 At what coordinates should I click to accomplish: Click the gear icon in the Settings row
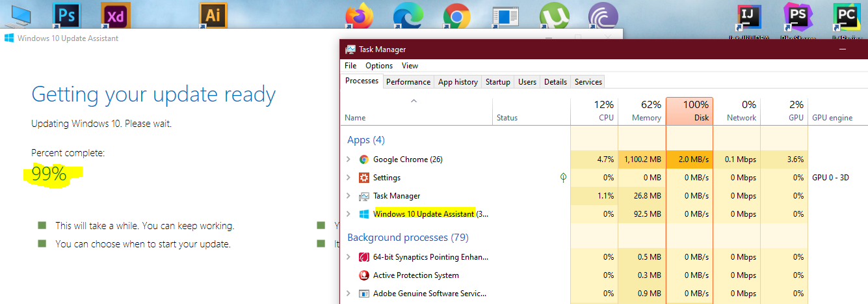click(x=364, y=178)
